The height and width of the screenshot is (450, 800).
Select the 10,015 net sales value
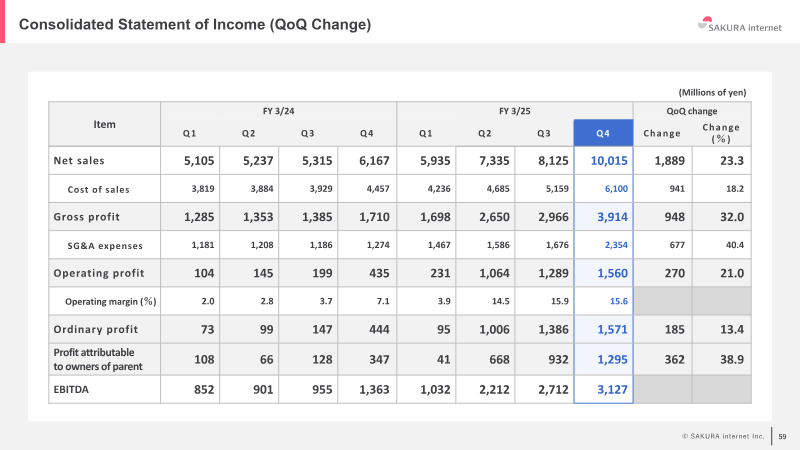pyautogui.click(x=609, y=161)
